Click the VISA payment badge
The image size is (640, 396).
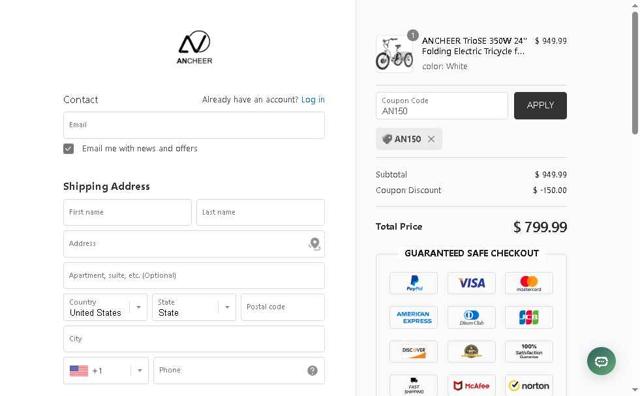pos(471,283)
